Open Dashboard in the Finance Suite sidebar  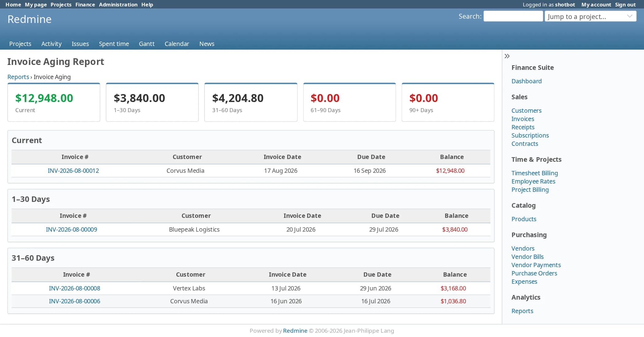click(527, 81)
